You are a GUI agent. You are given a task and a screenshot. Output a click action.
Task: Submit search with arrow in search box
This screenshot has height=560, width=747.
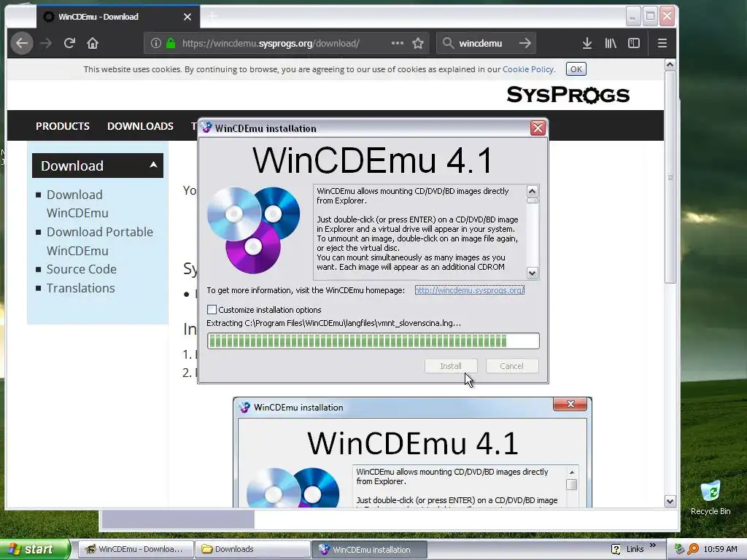click(525, 43)
